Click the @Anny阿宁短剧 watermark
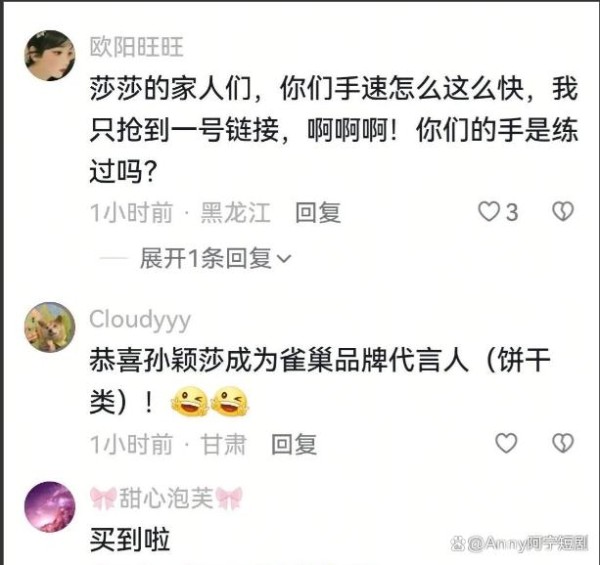This screenshot has height=565, width=600. point(519,543)
